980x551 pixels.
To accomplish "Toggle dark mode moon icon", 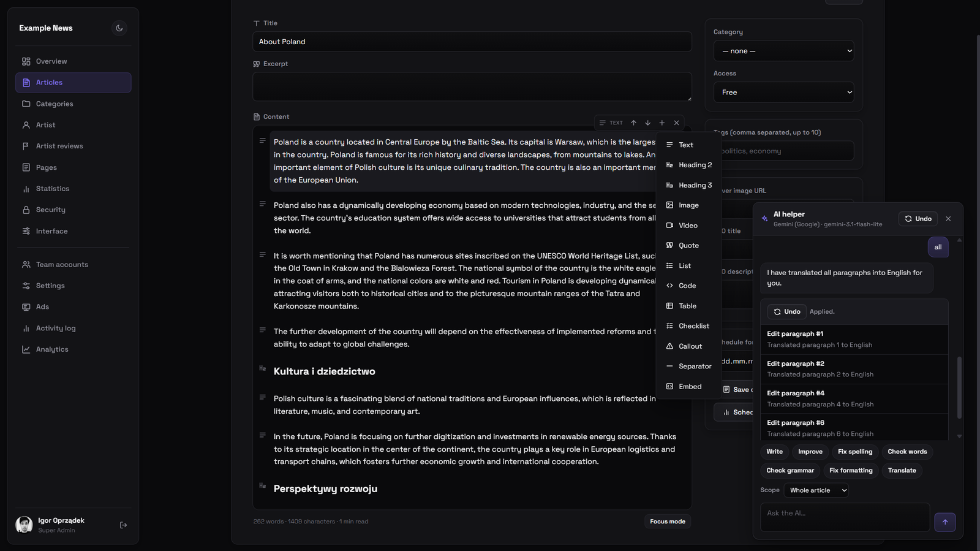I will pos(119,28).
